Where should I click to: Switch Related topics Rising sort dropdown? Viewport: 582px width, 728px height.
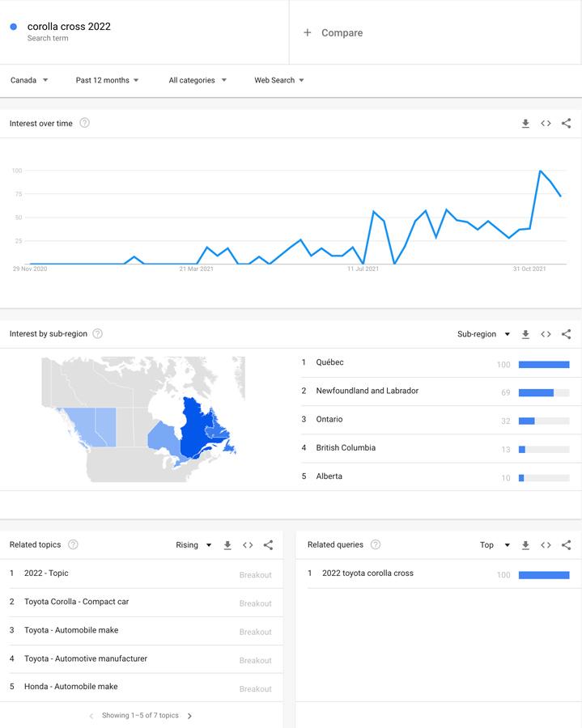[193, 545]
